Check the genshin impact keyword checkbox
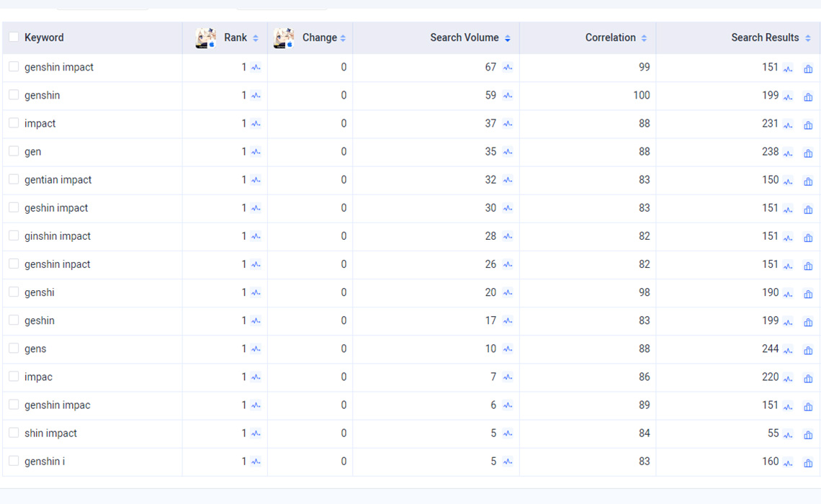Viewport: 821px width, 504px height. pyautogui.click(x=14, y=66)
